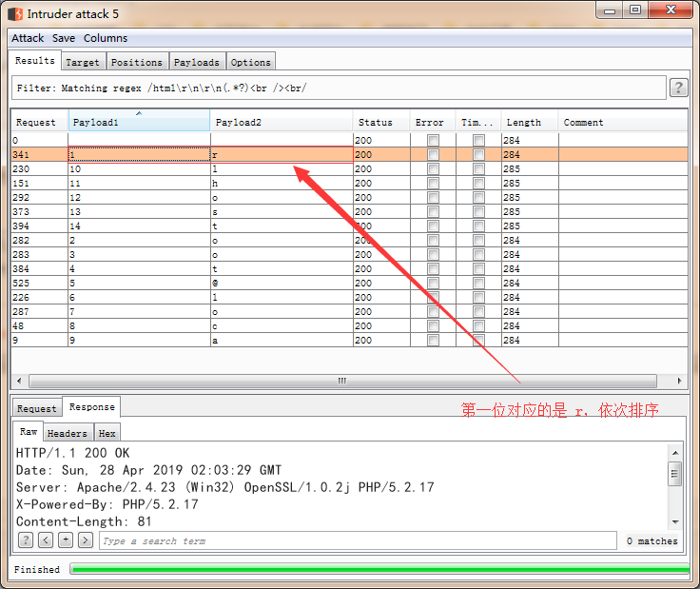Viewport: 700px width, 589px height.
Task: Toggle Error checkbox in request 341 row
Action: (x=433, y=154)
